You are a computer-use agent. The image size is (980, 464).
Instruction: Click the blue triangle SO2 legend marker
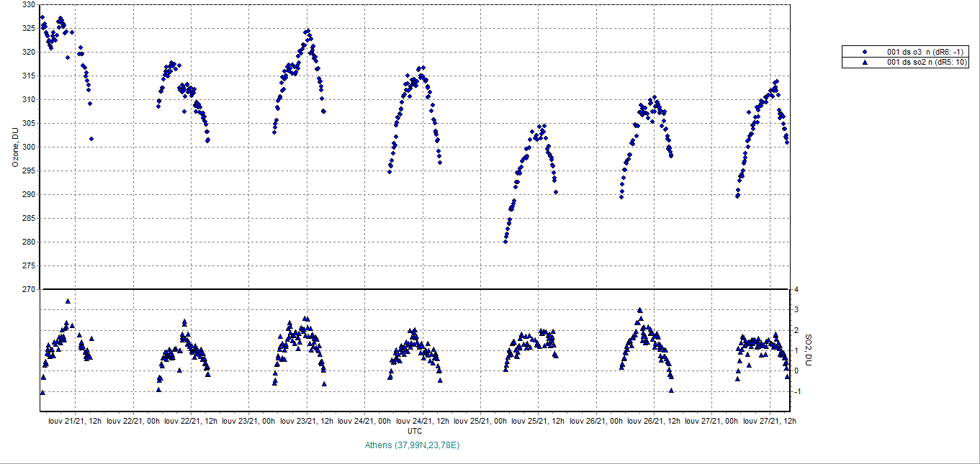tap(865, 63)
